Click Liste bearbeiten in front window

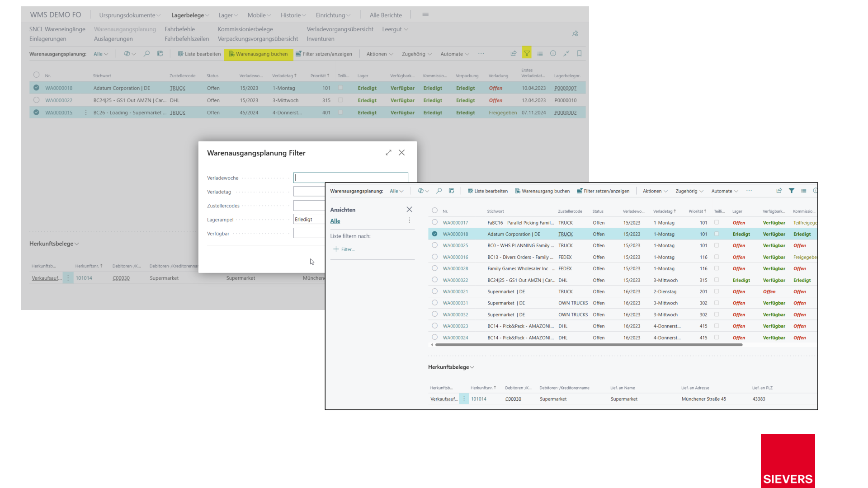(x=488, y=191)
